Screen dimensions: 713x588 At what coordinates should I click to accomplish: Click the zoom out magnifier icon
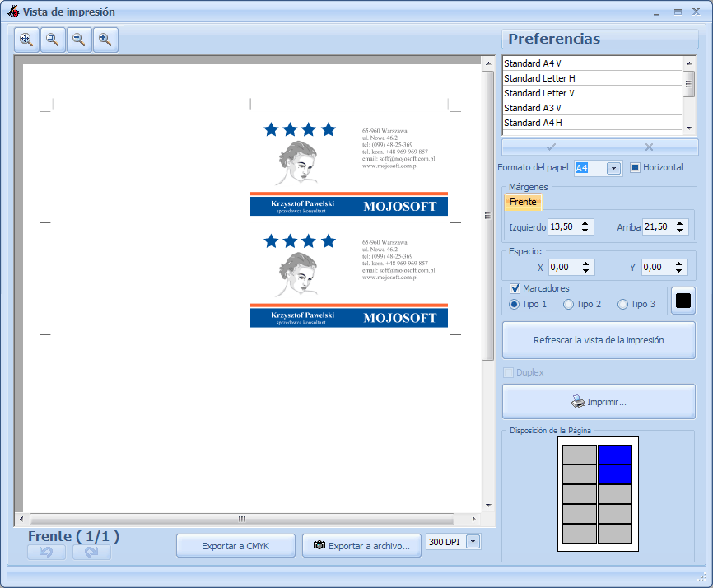79,40
